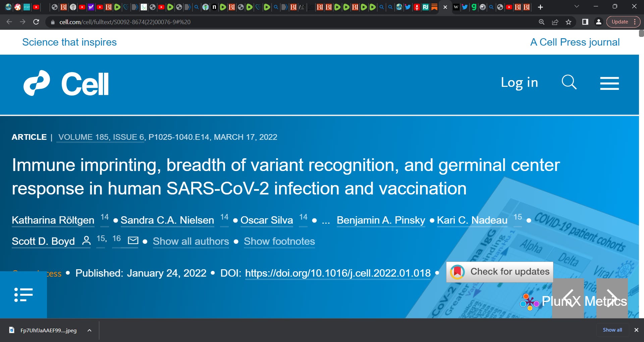Image resolution: width=644 pixels, height=342 pixels.
Task: Close the current active tab
Action: [x=445, y=7]
